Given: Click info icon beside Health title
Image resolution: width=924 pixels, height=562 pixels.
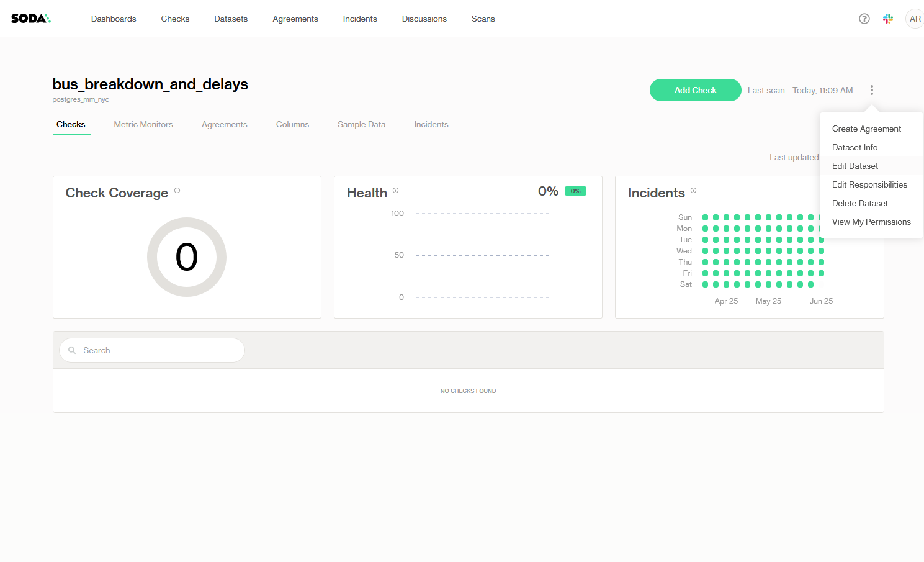Looking at the screenshot, I should tap(395, 191).
